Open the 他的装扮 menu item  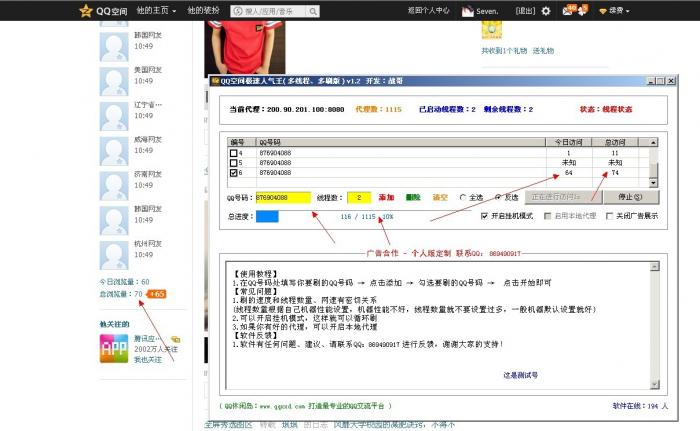pos(203,10)
